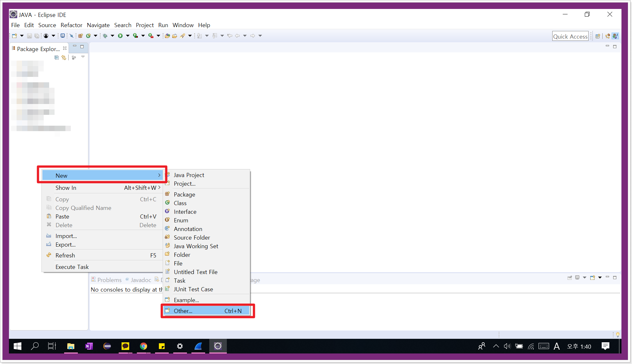Click the Previous Annotation toolbar icon
The width and height of the screenshot is (632, 364).
tap(215, 36)
